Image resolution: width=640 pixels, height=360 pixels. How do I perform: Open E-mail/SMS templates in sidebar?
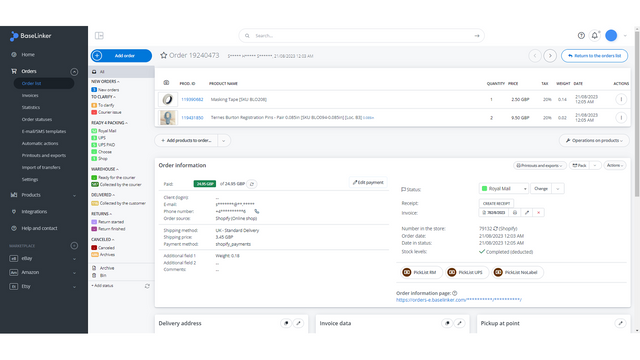(x=44, y=131)
